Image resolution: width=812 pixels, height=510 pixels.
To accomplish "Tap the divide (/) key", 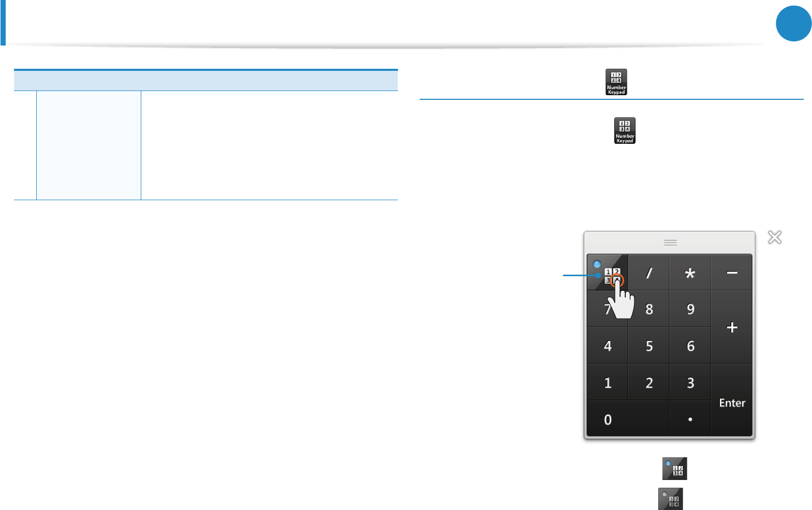I will click(x=649, y=273).
